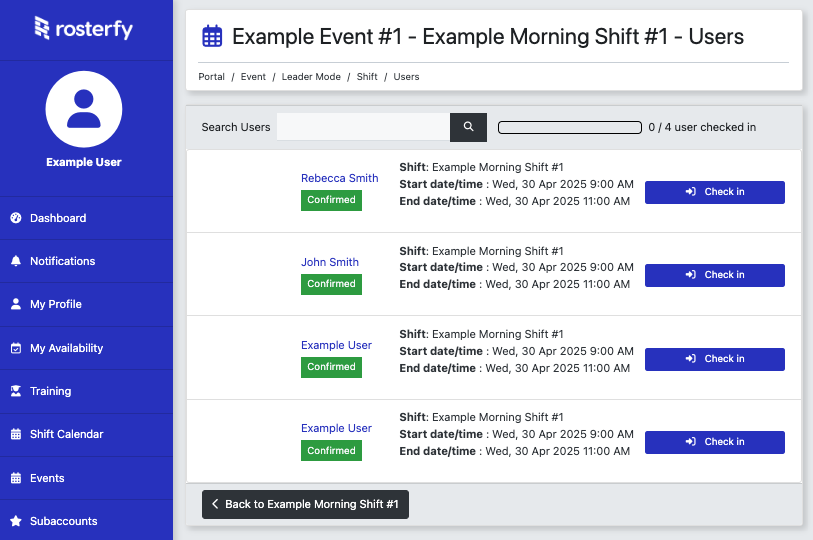Click the magnifier search button

tap(468, 127)
